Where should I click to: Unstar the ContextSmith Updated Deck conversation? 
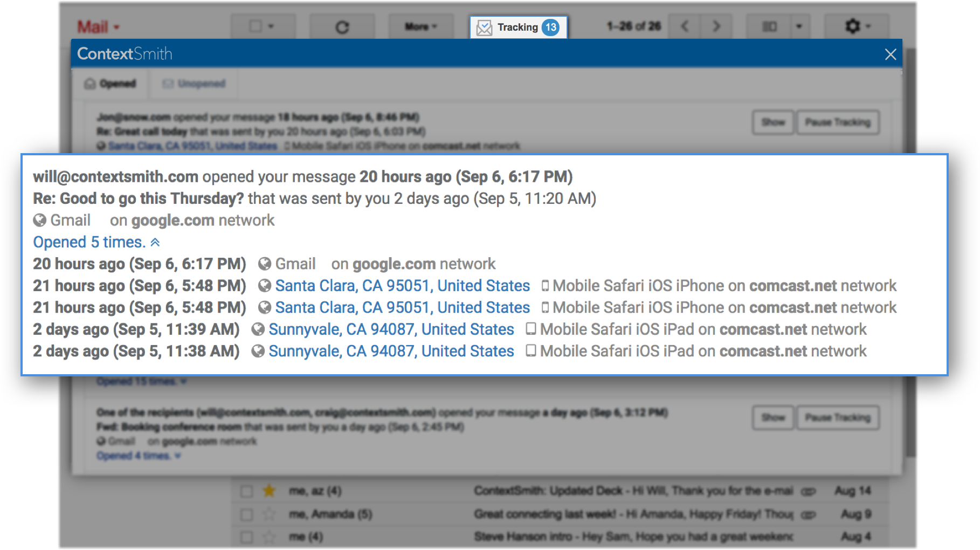[270, 491]
